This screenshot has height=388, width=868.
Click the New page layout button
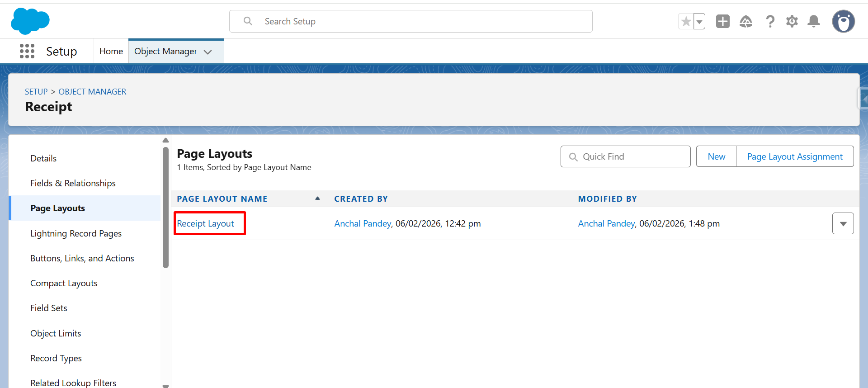pyautogui.click(x=716, y=156)
